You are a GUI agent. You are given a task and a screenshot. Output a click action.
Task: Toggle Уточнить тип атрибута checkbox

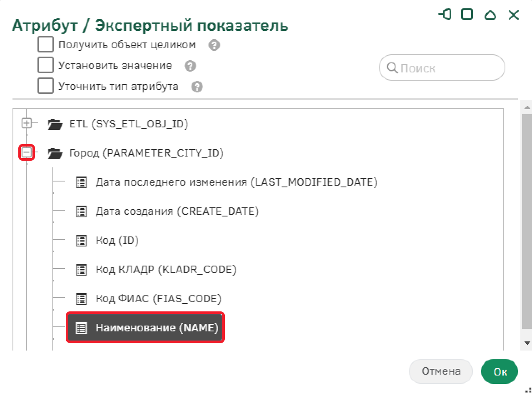point(46,86)
